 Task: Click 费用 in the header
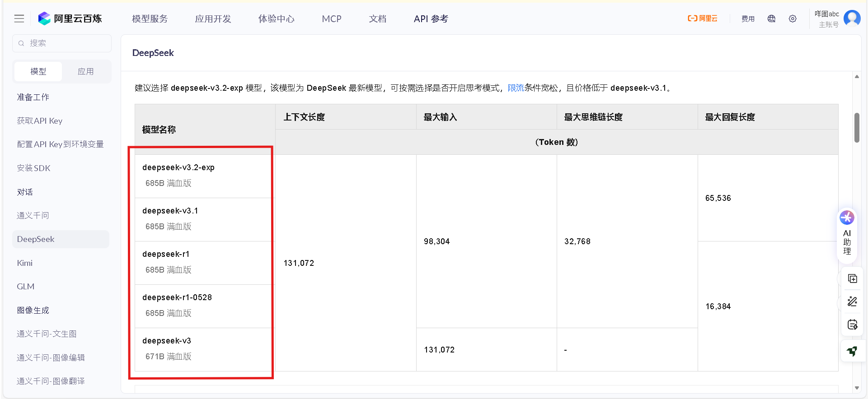(x=748, y=19)
